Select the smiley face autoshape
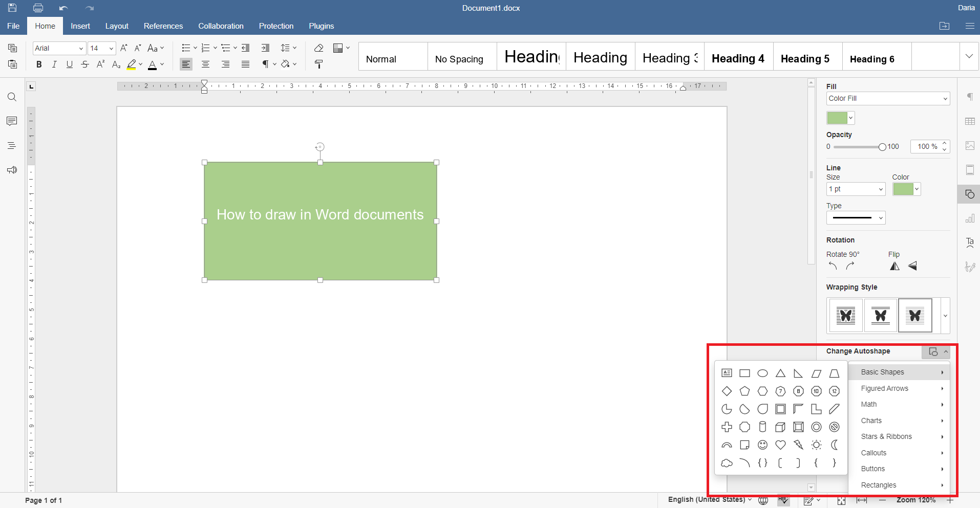Image resolution: width=980 pixels, height=508 pixels. click(762, 445)
